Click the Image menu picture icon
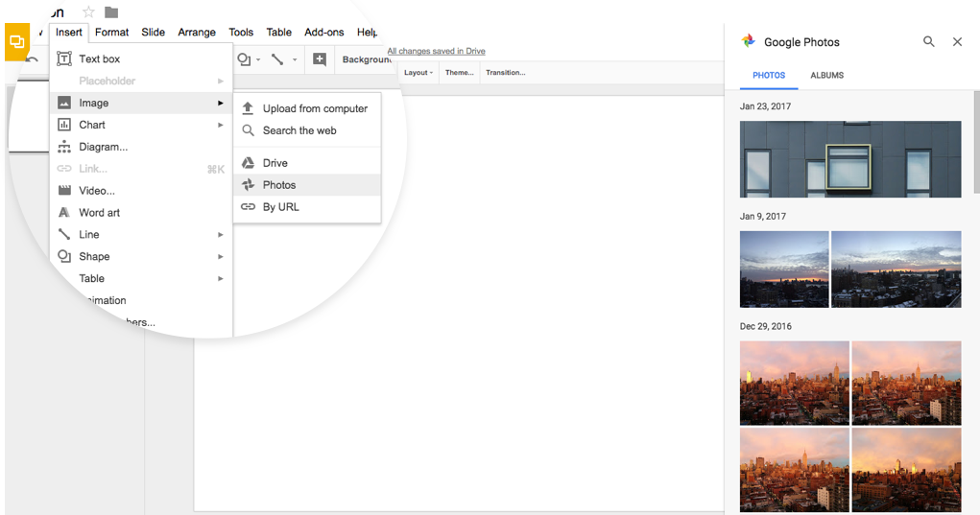Image resolution: width=980 pixels, height=515 pixels. tap(63, 103)
